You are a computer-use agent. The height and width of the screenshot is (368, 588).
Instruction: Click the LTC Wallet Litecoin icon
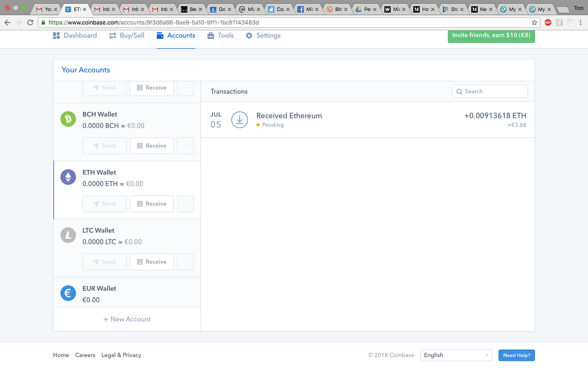click(68, 235)
